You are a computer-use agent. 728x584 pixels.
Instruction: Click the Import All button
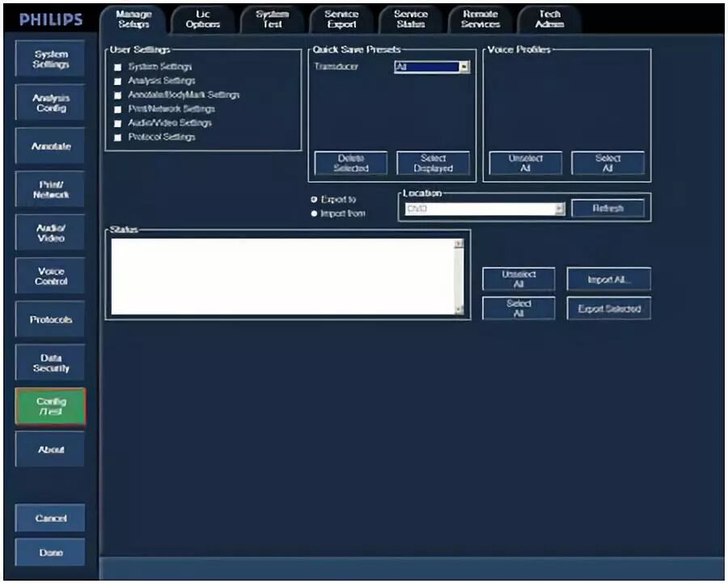click(x=608, y=279)
